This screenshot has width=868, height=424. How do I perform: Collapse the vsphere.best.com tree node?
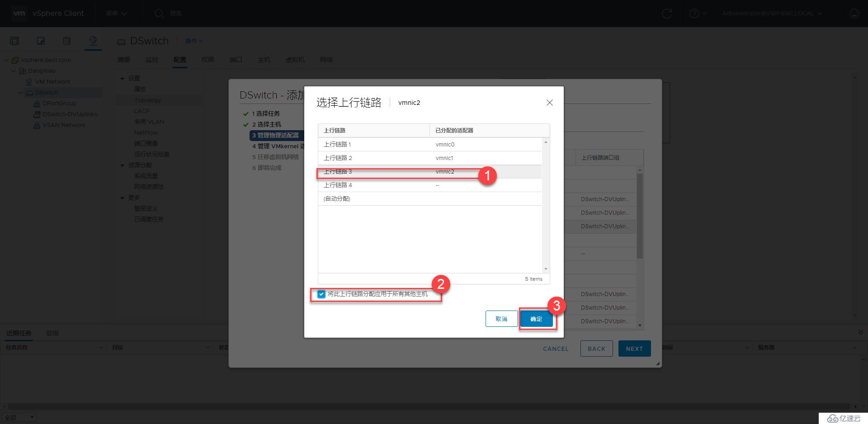(6, 60)
